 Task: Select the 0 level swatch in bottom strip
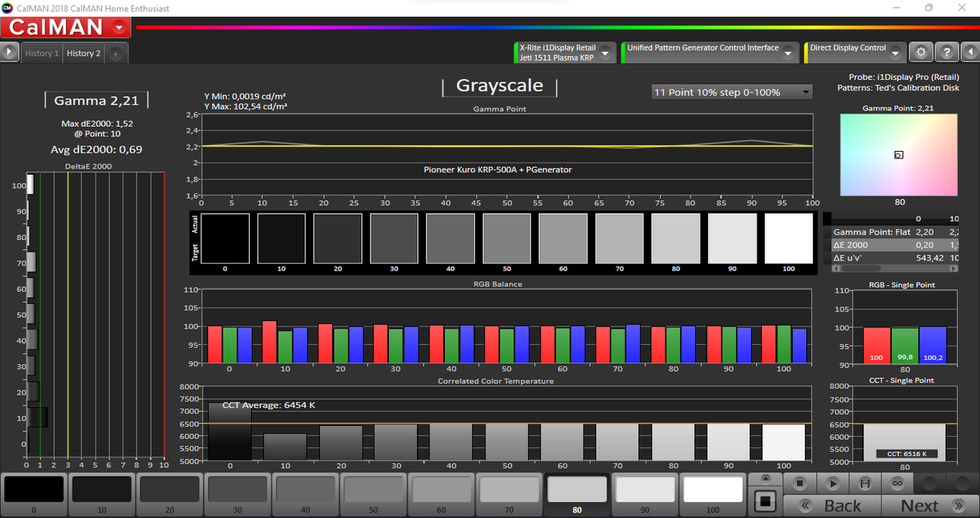[x=34, y=495]
